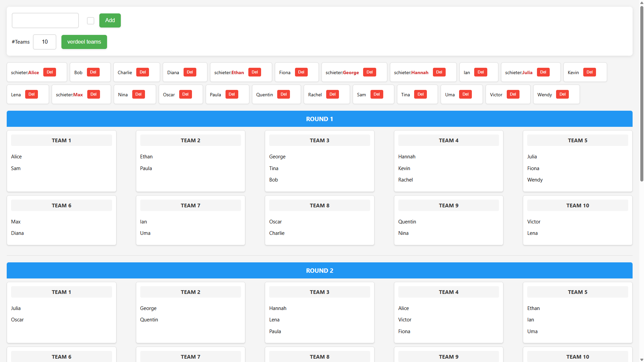Click 'Max' in Round 1 Team 6

pyautogui.click(x=16, y=222)
